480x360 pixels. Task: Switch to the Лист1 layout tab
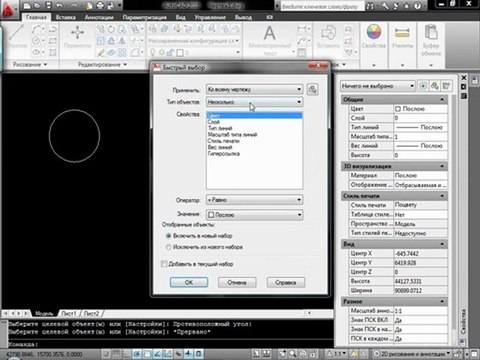tap(69, 314)
